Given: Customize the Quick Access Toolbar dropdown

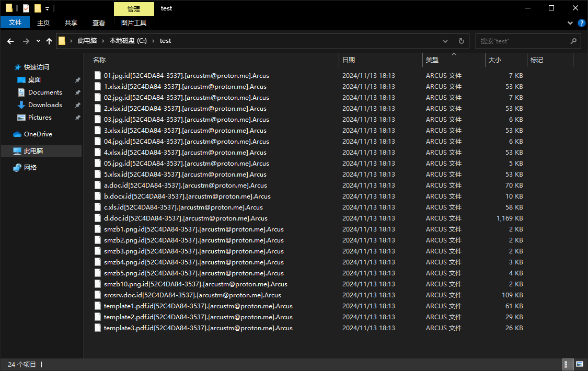Looking at the screenshot, I should pyautogui.click(x=47, y=8).
